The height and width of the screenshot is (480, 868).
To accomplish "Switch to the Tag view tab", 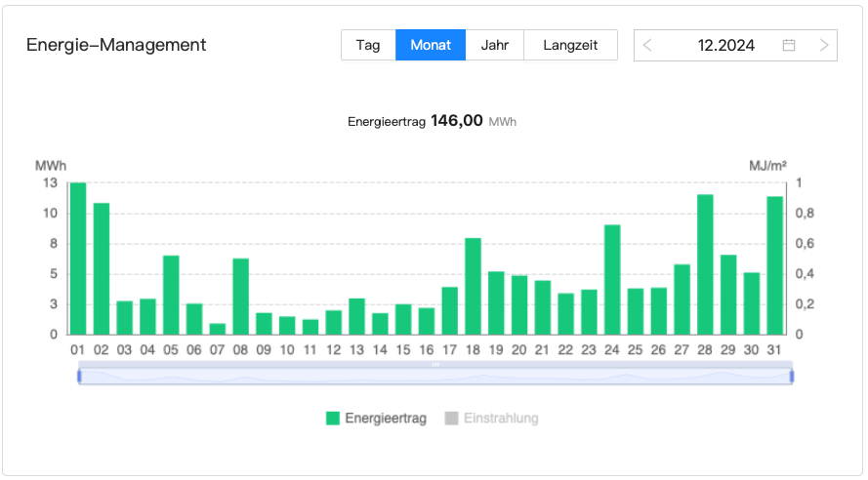I will (x=368, y=46).
